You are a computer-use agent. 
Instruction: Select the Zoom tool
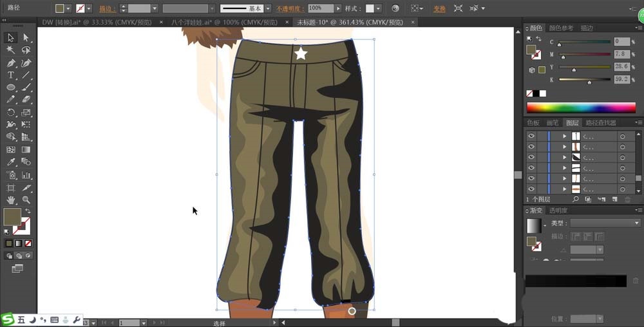[x=26, y=200]
